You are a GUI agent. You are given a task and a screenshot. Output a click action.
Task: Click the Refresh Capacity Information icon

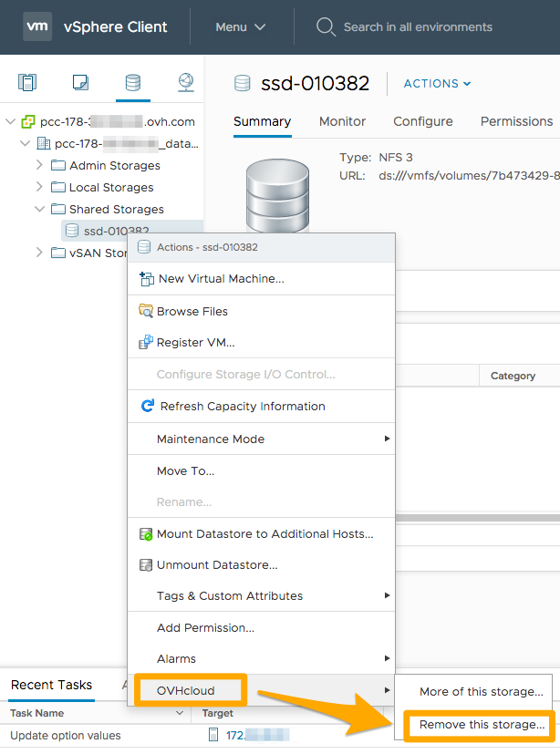coord(148,407)
